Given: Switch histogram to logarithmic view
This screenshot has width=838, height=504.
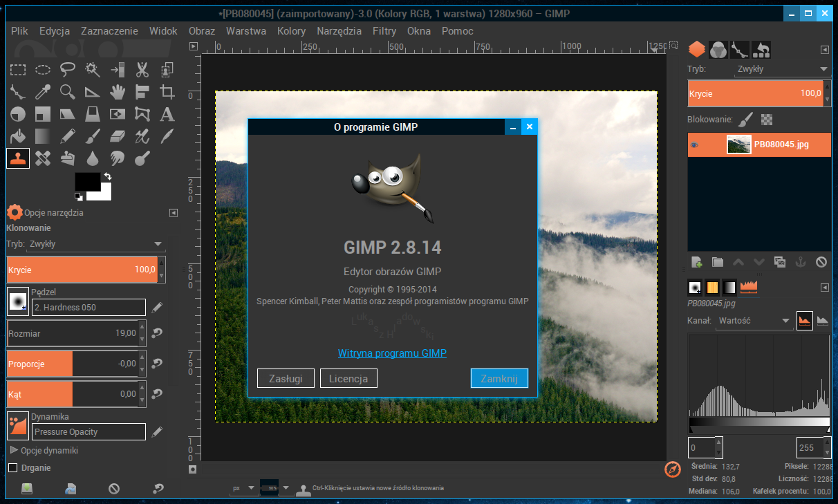Looking at the screenshot, I should tap(823, 320).
